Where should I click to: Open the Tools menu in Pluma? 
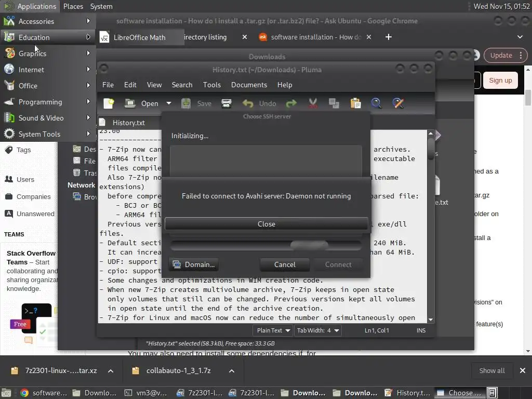click(212, 85)
